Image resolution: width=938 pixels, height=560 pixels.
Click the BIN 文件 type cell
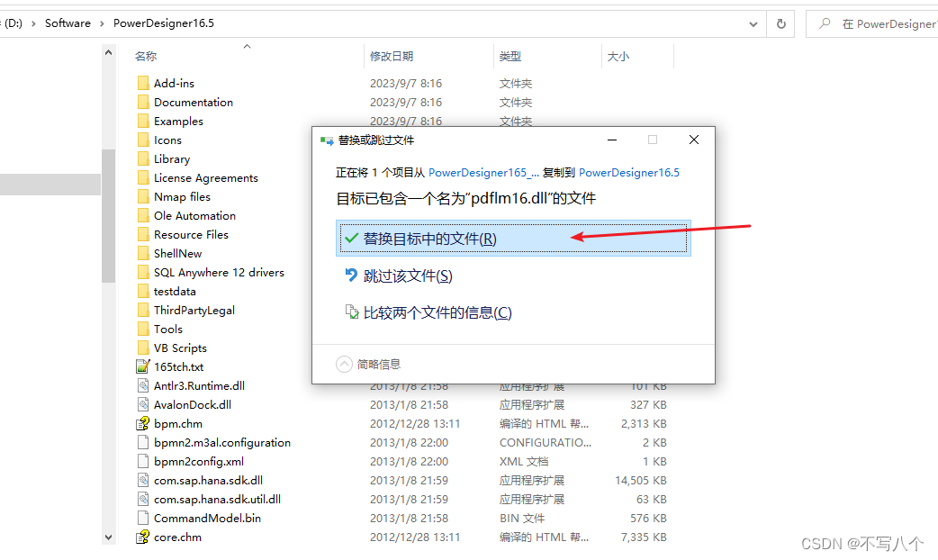coord(521,518)
